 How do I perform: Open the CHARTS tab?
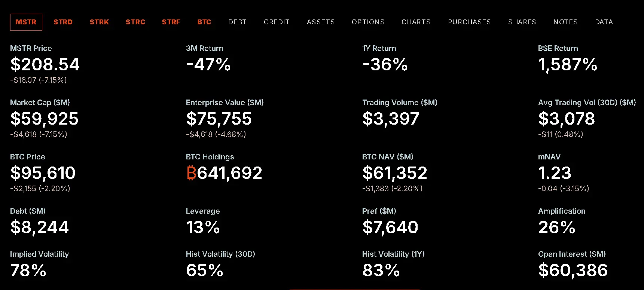(416, 22)
